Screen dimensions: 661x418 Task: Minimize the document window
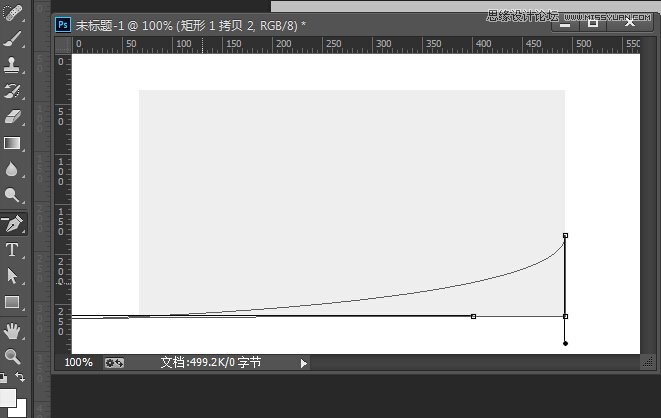click(565, 24)
